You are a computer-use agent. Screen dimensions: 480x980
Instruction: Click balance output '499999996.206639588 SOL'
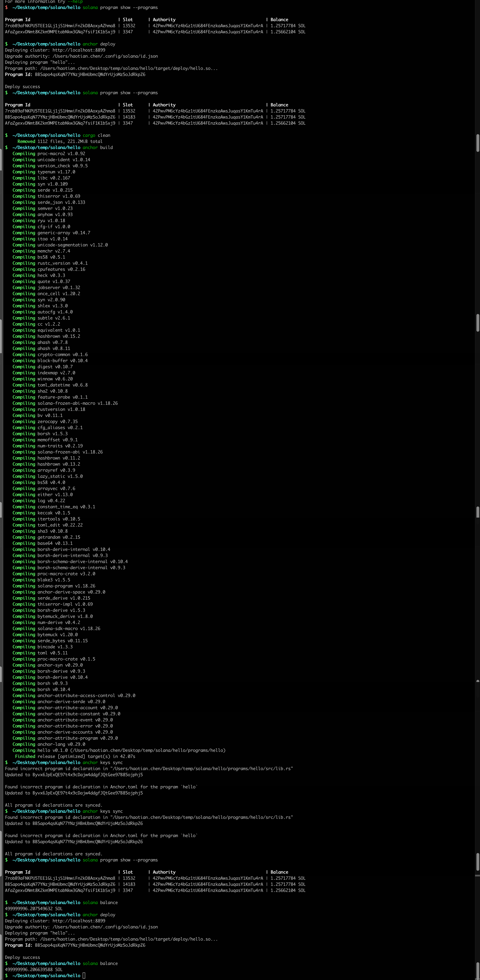(33, 969)
